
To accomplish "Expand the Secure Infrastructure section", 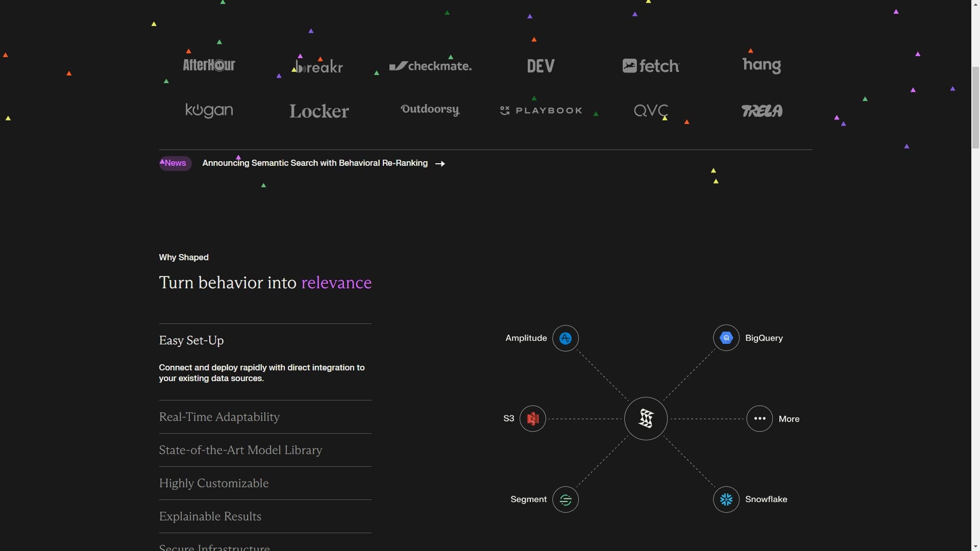I will (265, 543).
